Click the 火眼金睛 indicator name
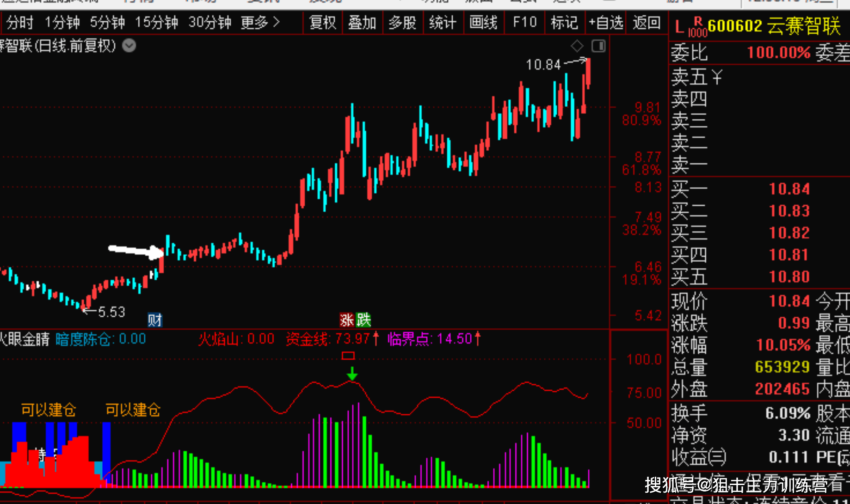 pos(24,339)
